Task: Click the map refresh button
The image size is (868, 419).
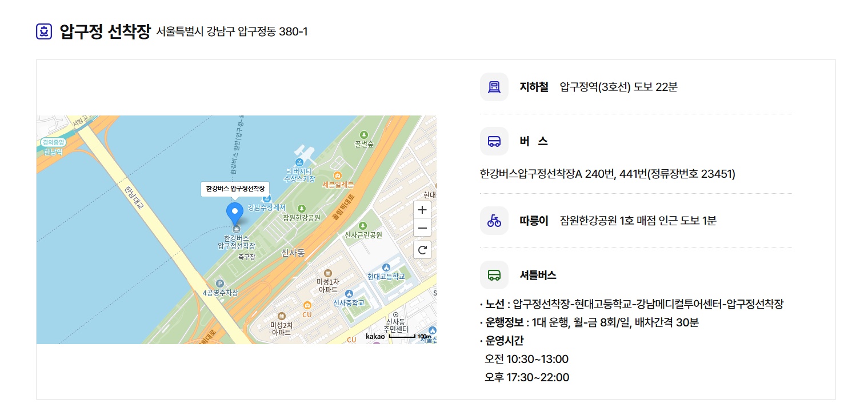Action: pyautogui.click(x=422, y=250)
